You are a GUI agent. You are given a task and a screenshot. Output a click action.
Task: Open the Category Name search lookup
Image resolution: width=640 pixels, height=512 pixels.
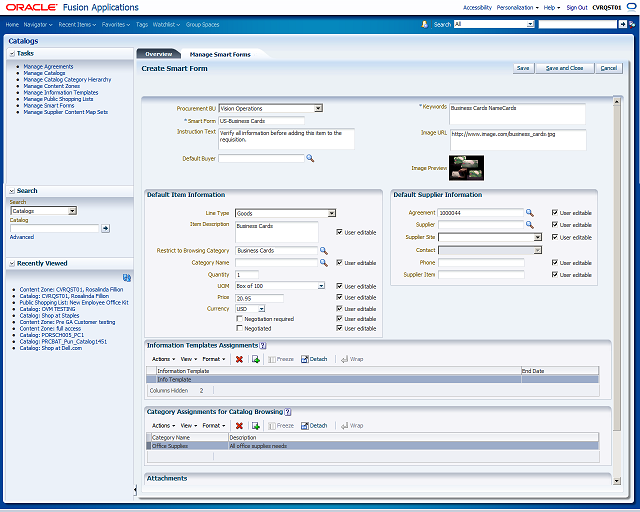click(324, 263)
